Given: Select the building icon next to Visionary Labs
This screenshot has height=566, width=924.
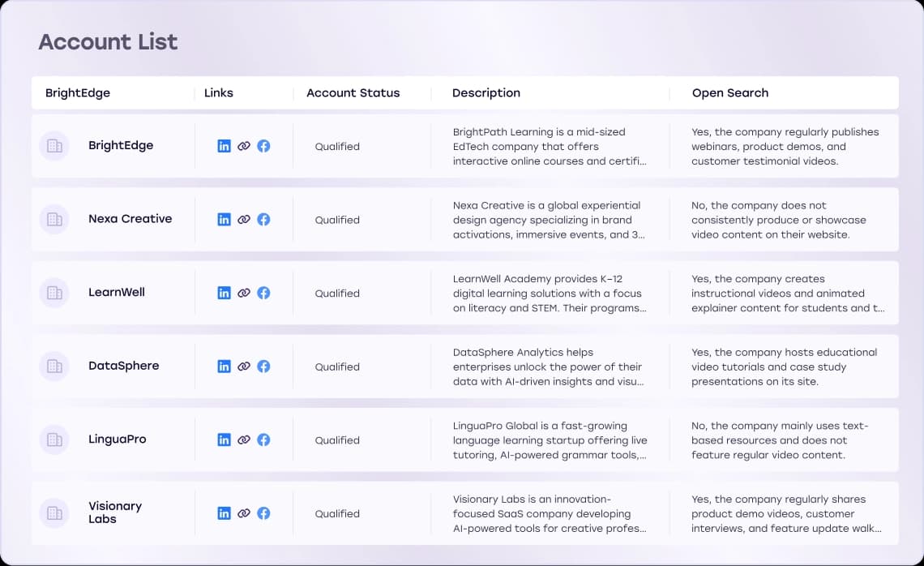Looking at the screenshot, I should click(53, 512).
